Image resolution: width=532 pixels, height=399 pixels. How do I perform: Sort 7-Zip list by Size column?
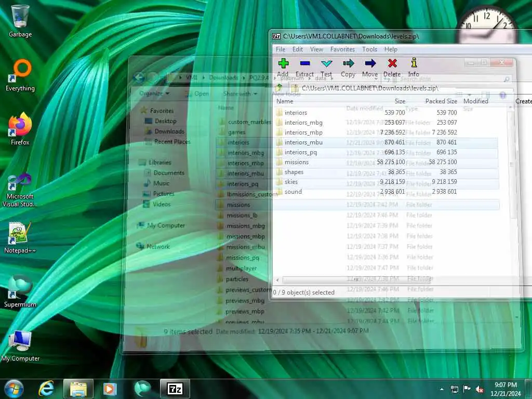400,101
